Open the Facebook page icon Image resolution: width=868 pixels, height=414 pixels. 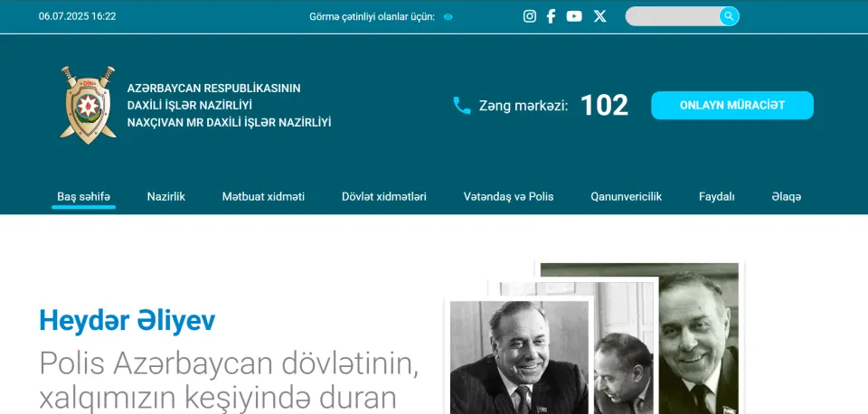coord(551,16)
